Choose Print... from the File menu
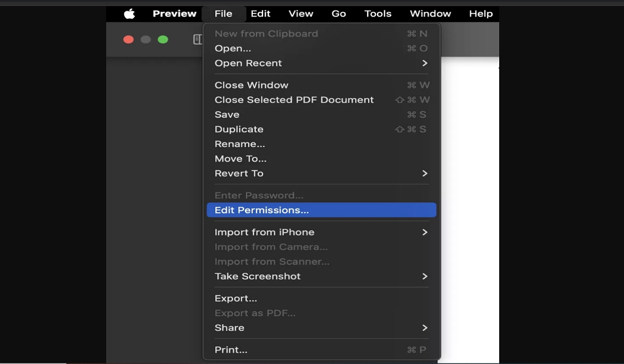 click(x=231, y=349)
